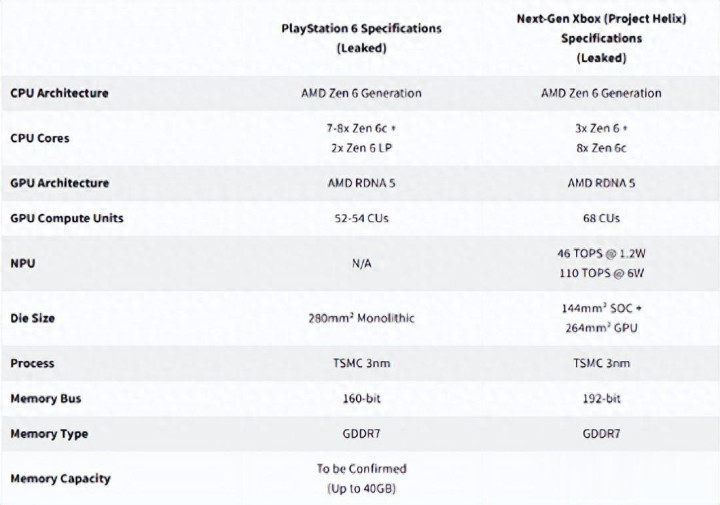
Task: Select the GPU Compute Units row label
Action: pos(66,218)
